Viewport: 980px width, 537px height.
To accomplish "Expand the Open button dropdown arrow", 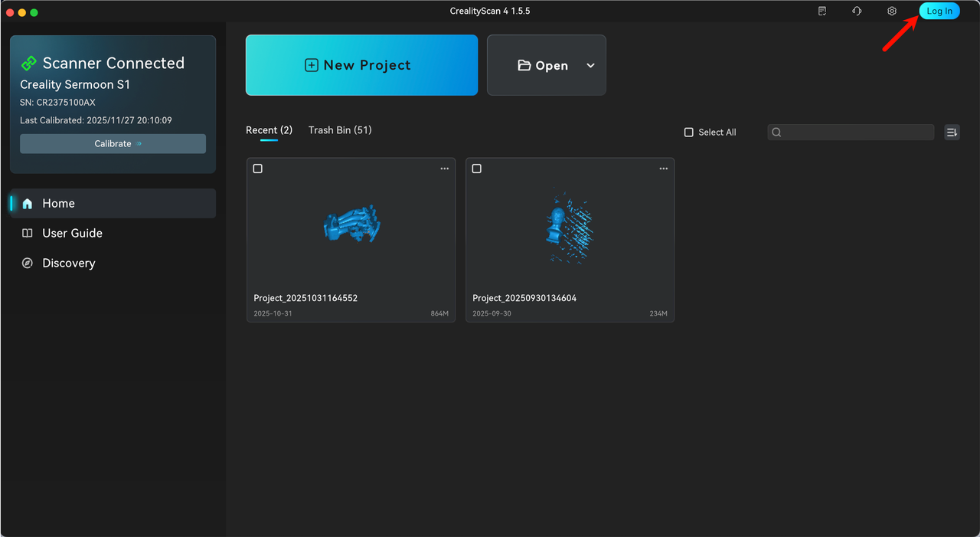I will click(x=590, y=66).
